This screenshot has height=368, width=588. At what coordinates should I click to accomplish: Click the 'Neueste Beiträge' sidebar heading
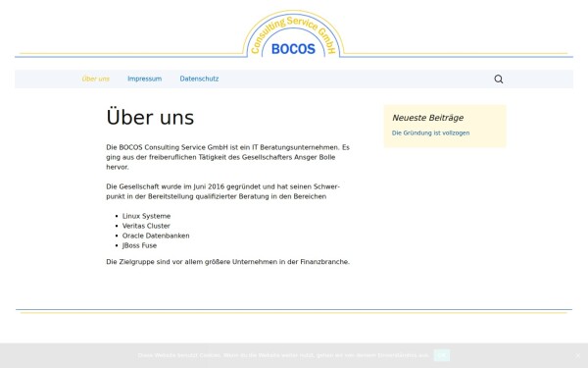(428, 118)
